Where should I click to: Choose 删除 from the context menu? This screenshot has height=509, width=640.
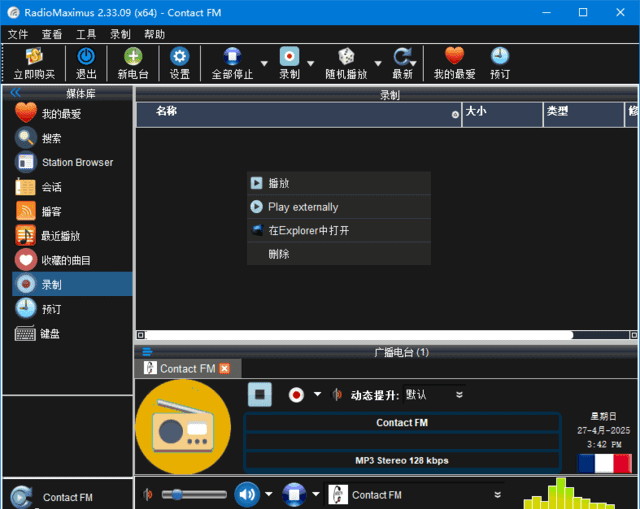click(339, 254)
